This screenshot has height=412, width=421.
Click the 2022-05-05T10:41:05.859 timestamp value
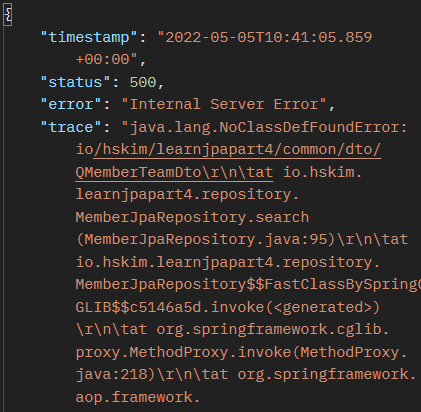click(x=265, y=37)
